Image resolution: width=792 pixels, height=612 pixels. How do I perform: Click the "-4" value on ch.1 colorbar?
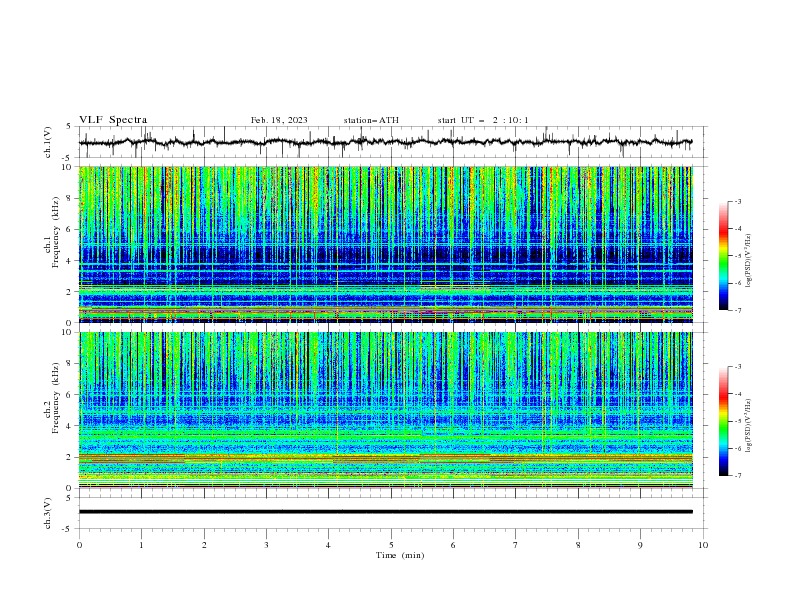[738, 229]
